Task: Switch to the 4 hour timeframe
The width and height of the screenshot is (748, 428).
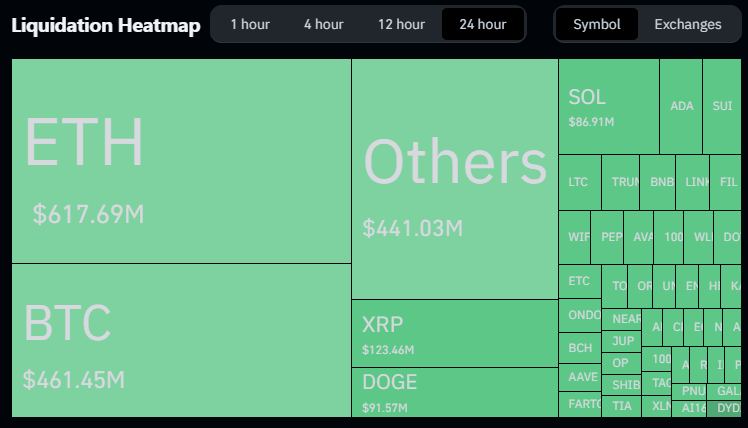Action: [323, 24]
